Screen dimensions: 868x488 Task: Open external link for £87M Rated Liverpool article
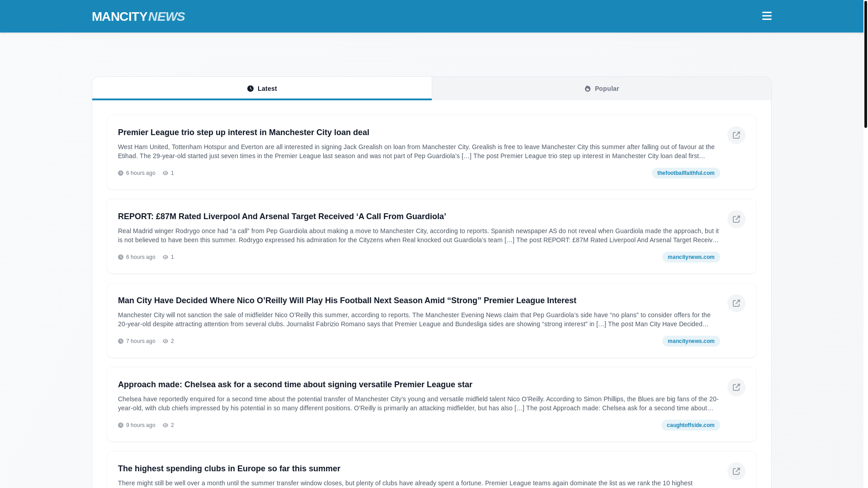(x=736, y=219)
